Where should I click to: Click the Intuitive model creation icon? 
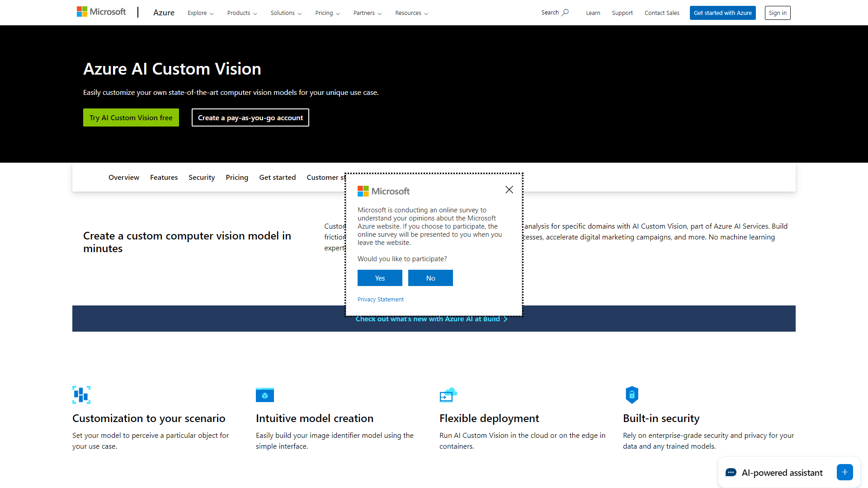[x=265, y=395]
